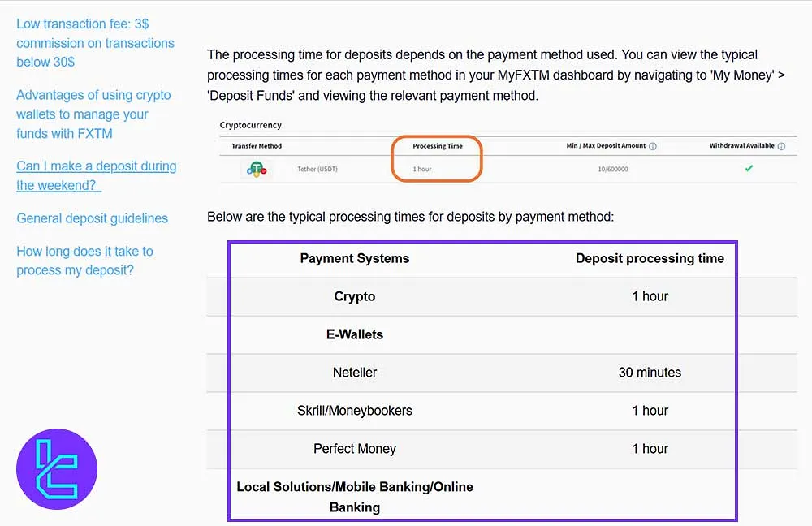812x526 pixels.
Task: Click the 'Crypto' row label
Action: click(x=355, y=296)
